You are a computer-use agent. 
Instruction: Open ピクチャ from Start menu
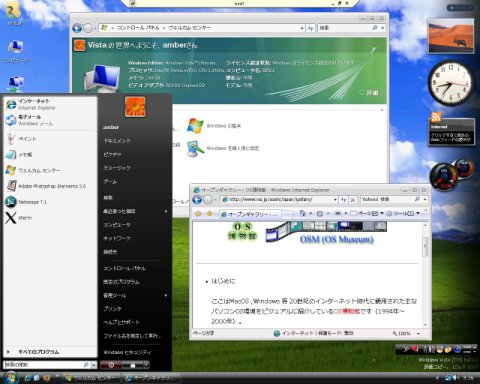tap(112, 154)
